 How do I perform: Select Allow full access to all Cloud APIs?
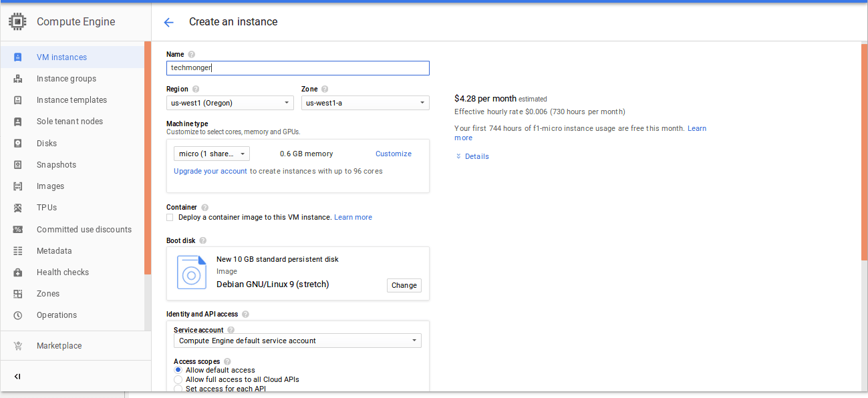(178, 379)
